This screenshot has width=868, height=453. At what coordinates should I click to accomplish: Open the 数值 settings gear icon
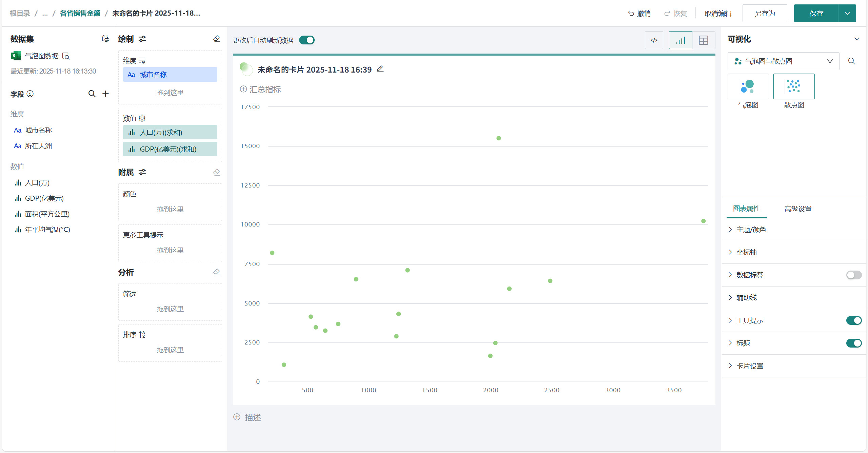pyautogui.click(x=142, y=118)
